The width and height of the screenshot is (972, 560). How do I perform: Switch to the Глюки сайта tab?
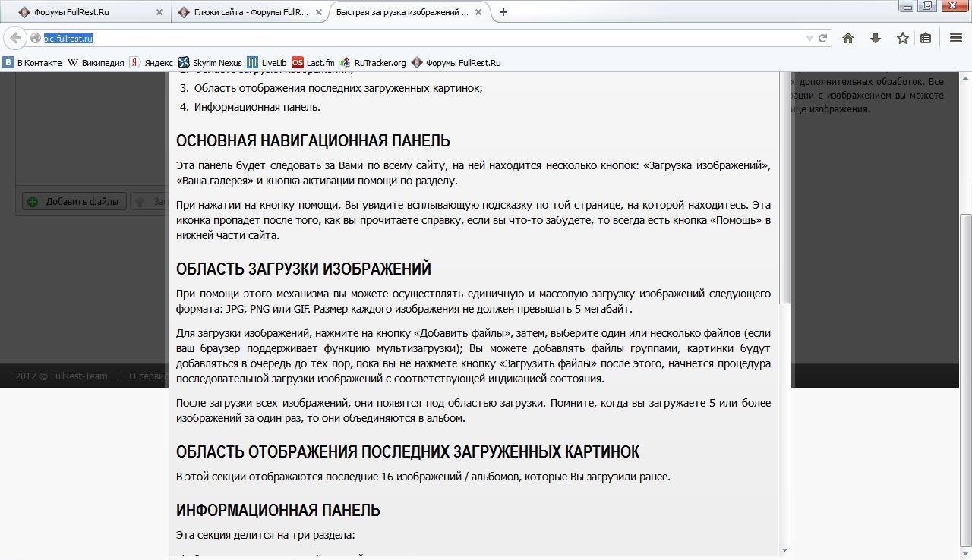[251, 12]
